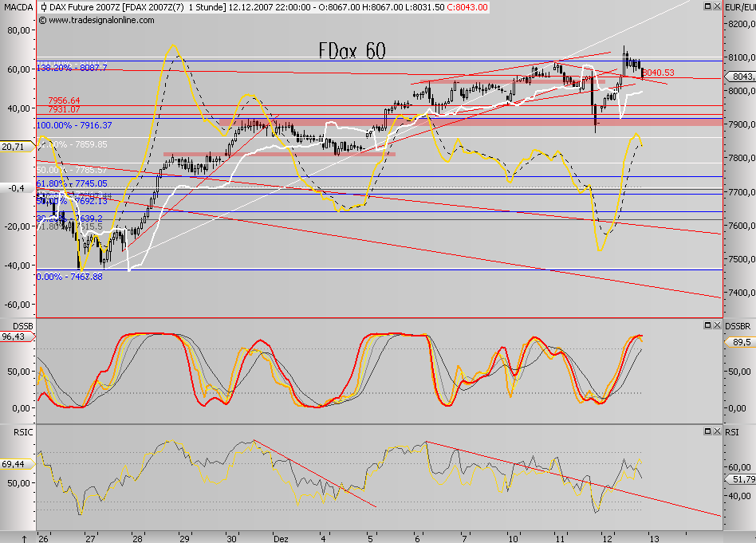The image size is (756, 543).
Task: Close the RSIC indicator pane
Action: click(x=717, y=431)
